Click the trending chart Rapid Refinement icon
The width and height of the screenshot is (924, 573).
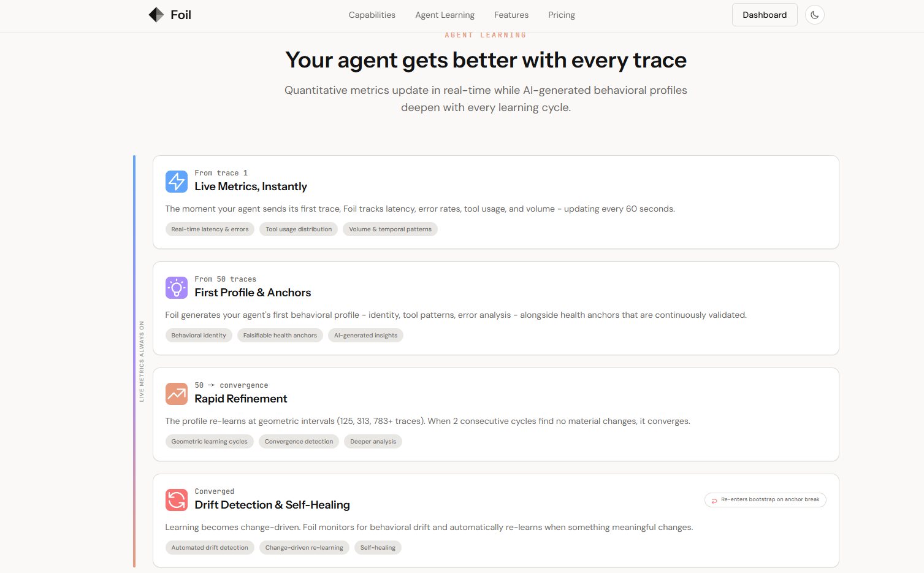[x=177, y=394]
